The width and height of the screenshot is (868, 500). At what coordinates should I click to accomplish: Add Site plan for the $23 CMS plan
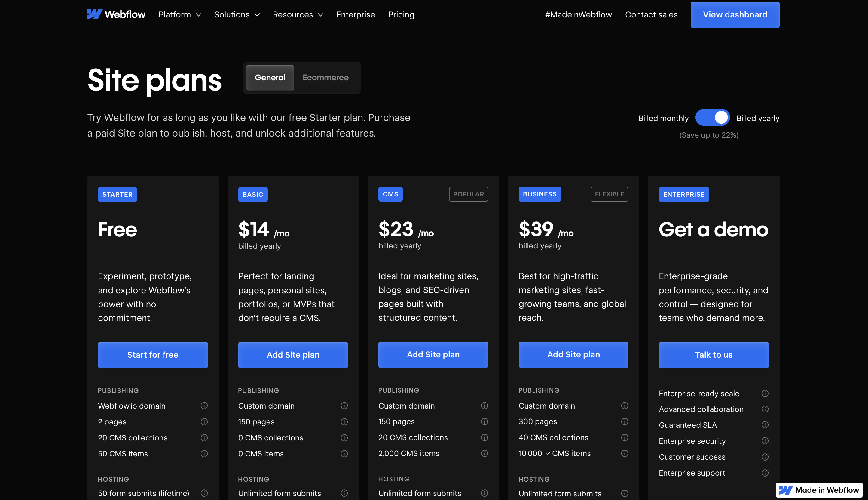click(x=433, y=354)
